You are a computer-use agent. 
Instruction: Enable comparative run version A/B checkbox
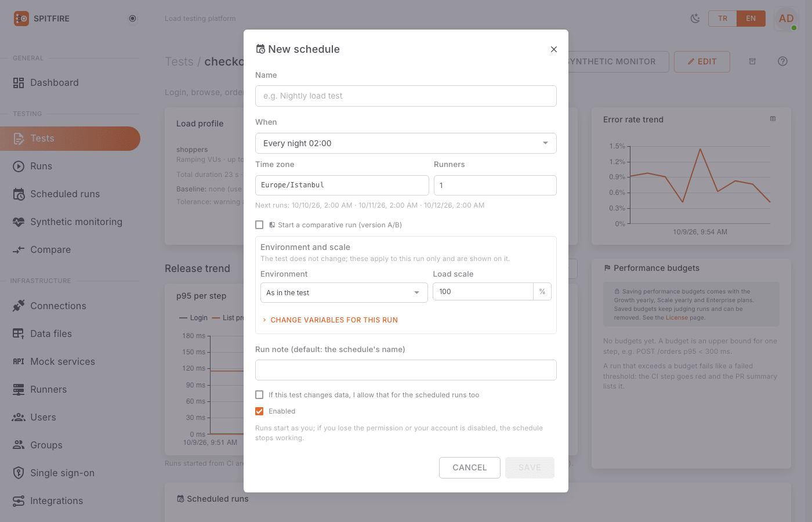259,225
